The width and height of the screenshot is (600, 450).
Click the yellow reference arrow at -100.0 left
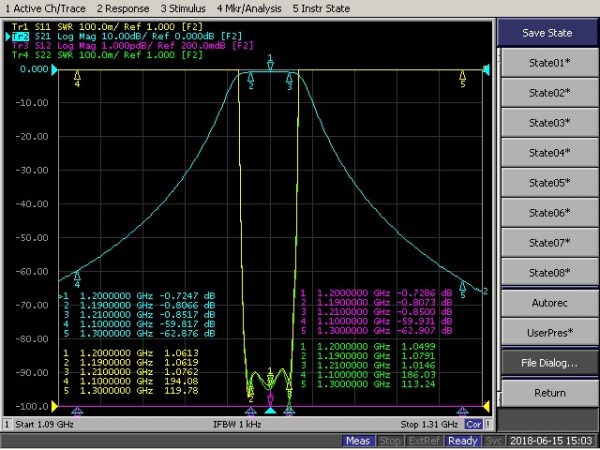[x=54, y=406]
